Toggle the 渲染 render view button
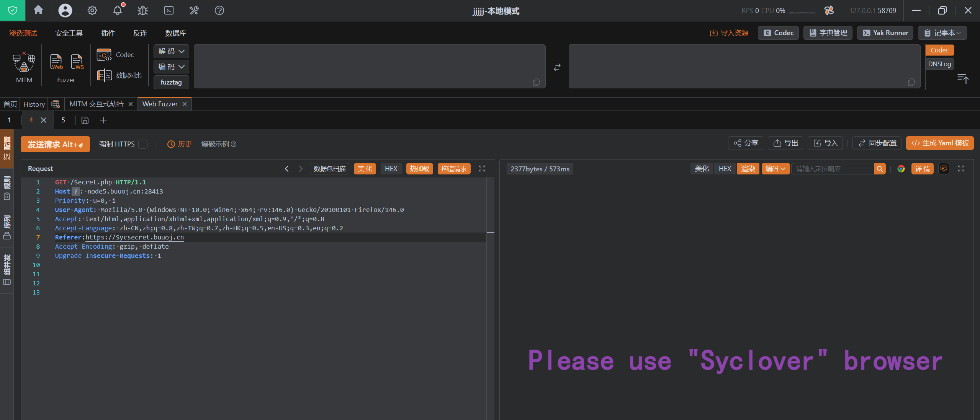 click(748, 169)
